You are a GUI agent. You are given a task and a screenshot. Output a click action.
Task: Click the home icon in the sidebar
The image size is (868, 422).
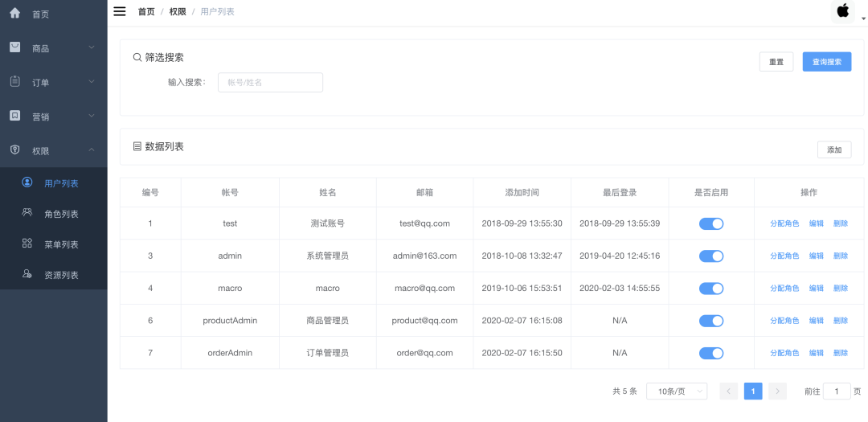click(15, 13)
